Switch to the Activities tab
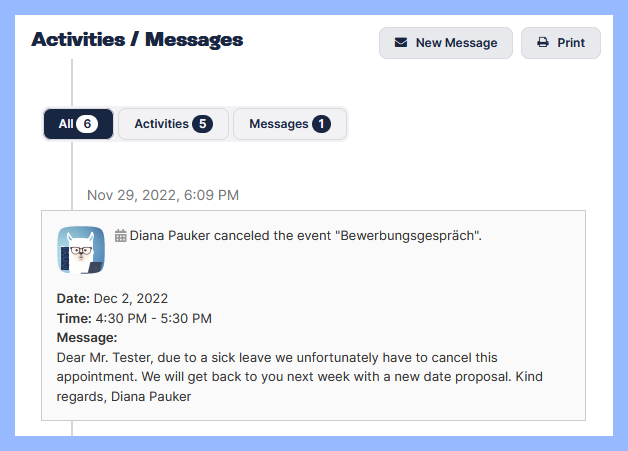628x451 pixels. (x=173, y=124)
